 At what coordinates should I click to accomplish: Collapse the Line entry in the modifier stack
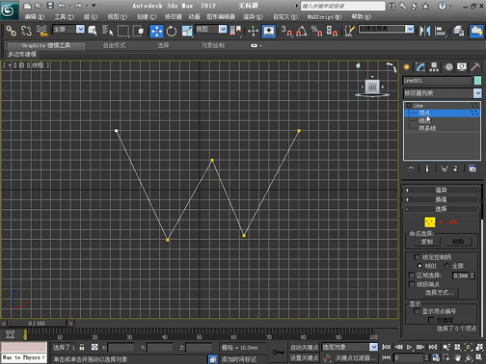[409, 106]
